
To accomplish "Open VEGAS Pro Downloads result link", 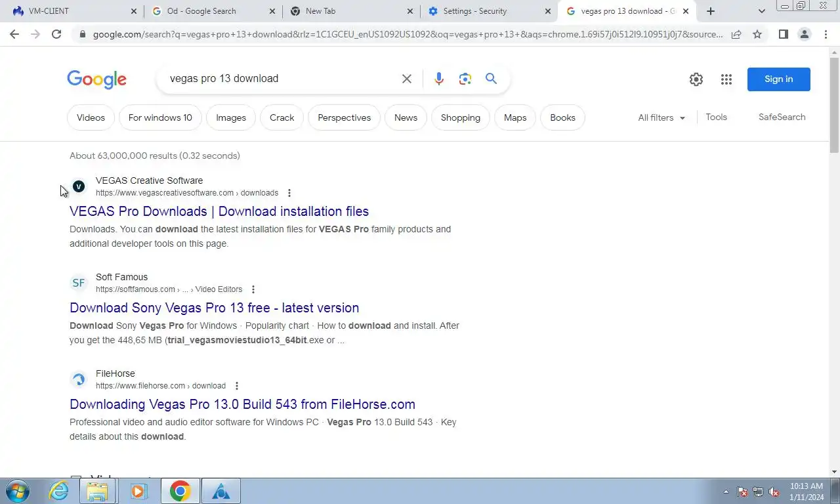I will pyautogui.click(x=219, y=211).
